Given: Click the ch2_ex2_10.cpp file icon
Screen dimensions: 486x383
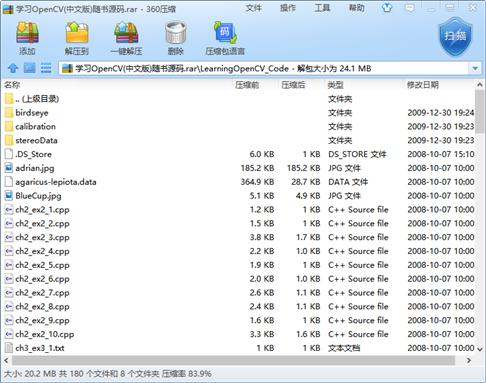Looking at the screenshot, I should (x=9, y=334).
